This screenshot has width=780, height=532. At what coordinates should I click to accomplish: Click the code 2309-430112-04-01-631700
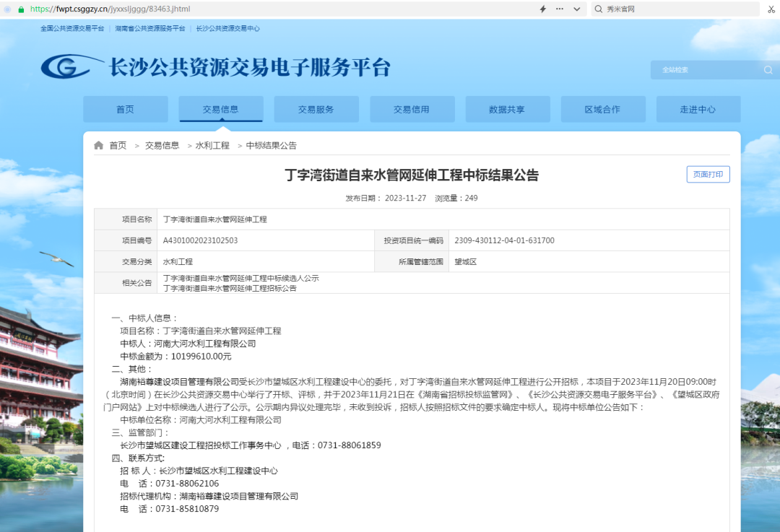point(504,240)
